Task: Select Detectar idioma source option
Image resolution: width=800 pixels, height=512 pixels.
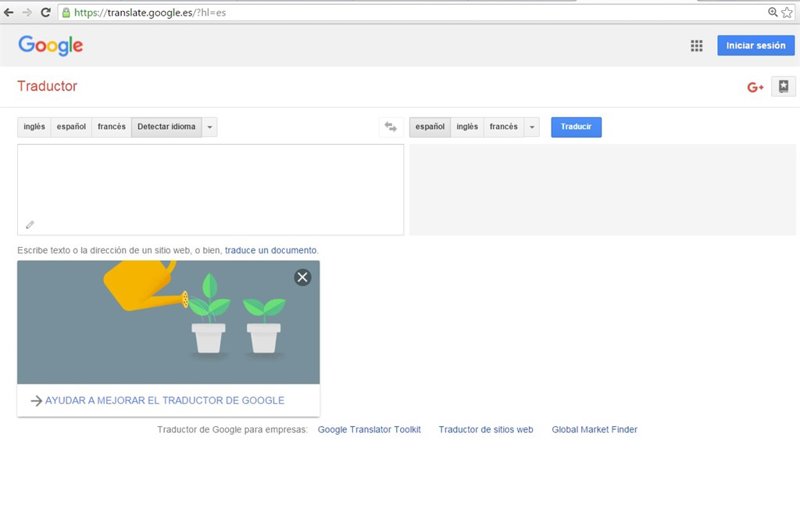Action: pyautogui.click(x=166, y=127)
